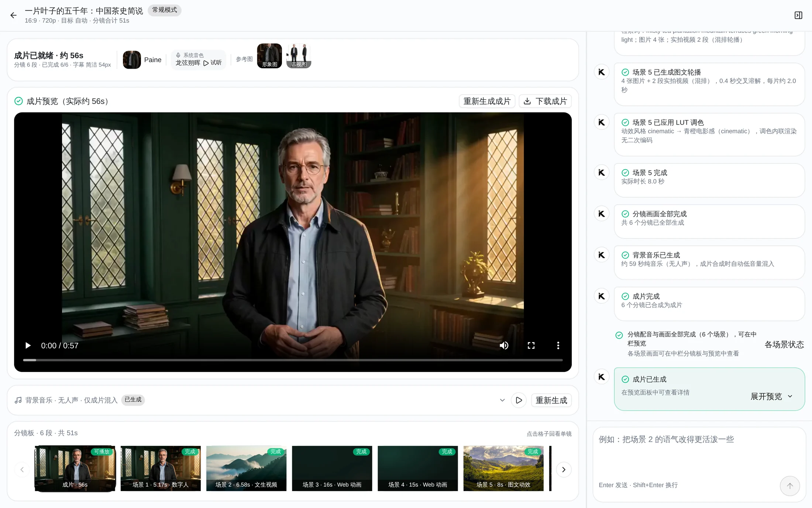Open the 场景 5 已生成图文轮播 message

[x=709, y=84]
